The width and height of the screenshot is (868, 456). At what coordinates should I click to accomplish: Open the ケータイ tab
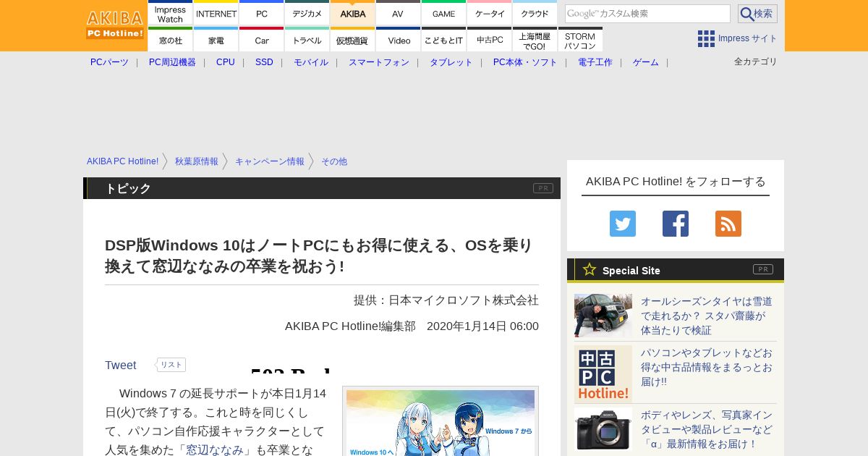[490, 13]
